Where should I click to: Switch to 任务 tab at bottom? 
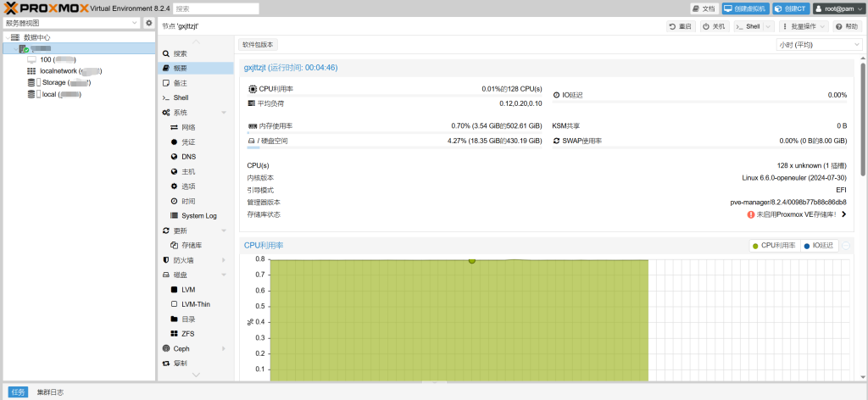(x=18, y=392)
